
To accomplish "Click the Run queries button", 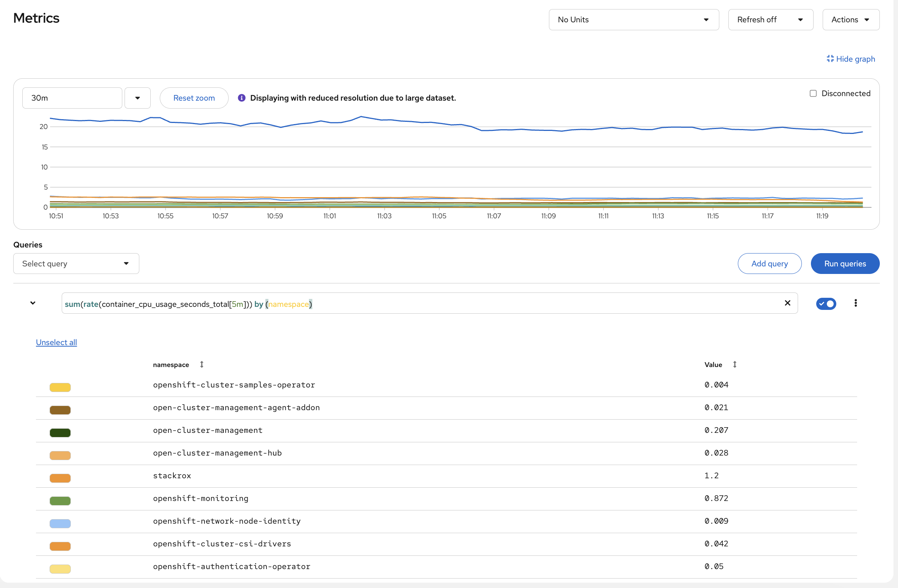I will pyautogui.click(x=845, y=263).
